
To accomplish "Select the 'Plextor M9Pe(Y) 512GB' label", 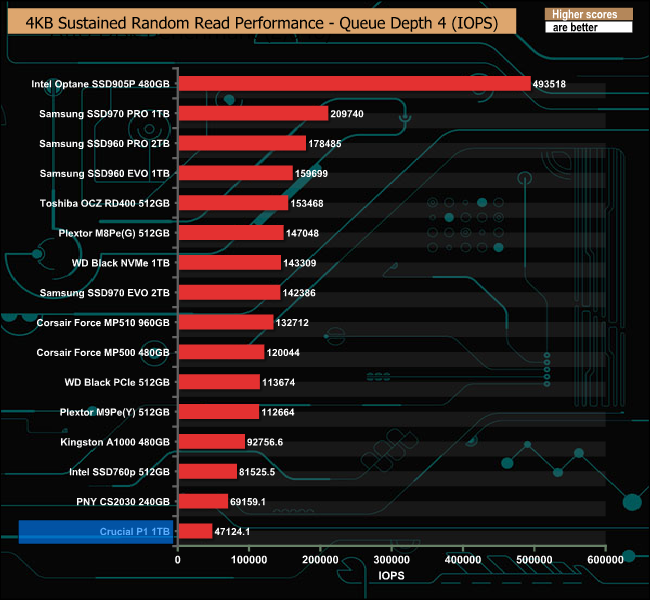I will [114, 412].
